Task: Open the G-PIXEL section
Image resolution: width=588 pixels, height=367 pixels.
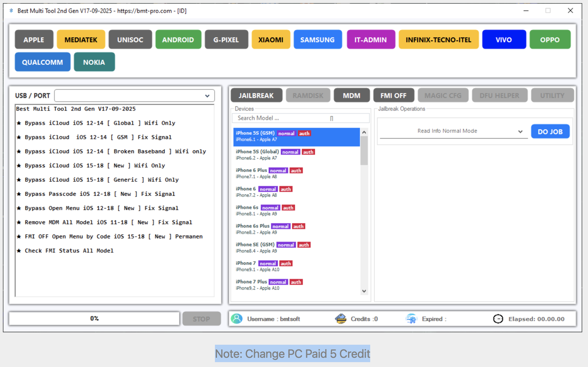Action: coord(226,40)
